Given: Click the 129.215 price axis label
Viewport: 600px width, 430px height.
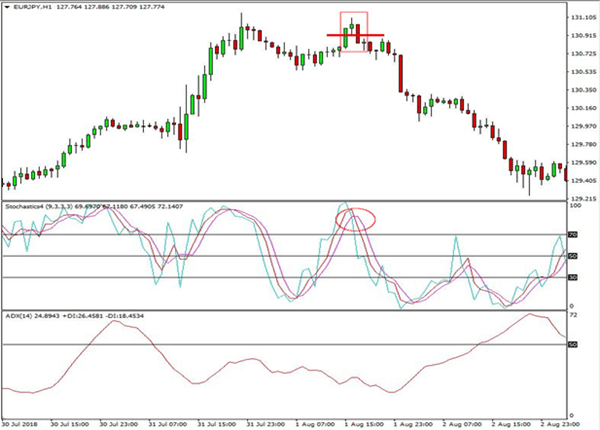Looking at the screenshot, I should (x=583, y=198).
